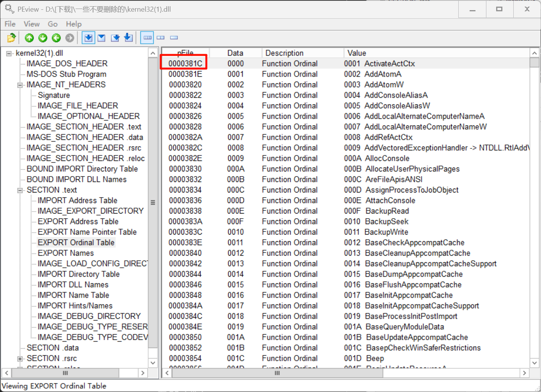Click the green down arrow button
This screenshot has width=541, height=392.
click(43, 38)
